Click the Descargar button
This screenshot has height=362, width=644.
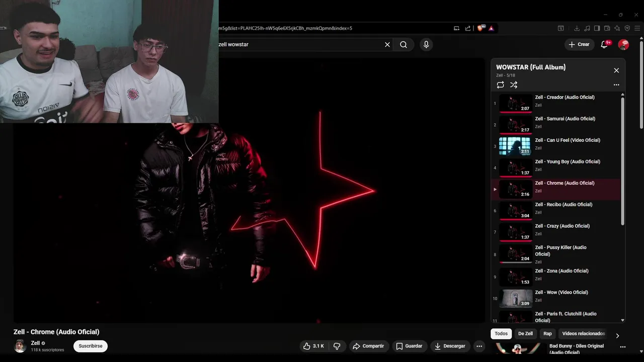coord(450,346)
